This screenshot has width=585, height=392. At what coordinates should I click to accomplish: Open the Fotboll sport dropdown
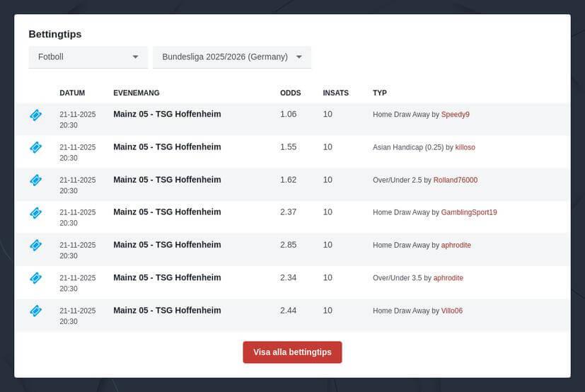(x=88, y=57)
